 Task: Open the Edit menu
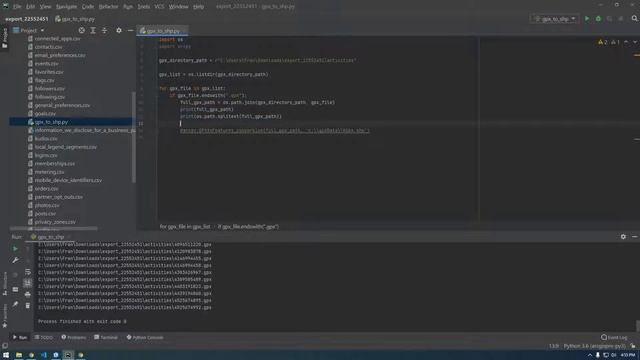pyautogui.click(x=31, y=7)
